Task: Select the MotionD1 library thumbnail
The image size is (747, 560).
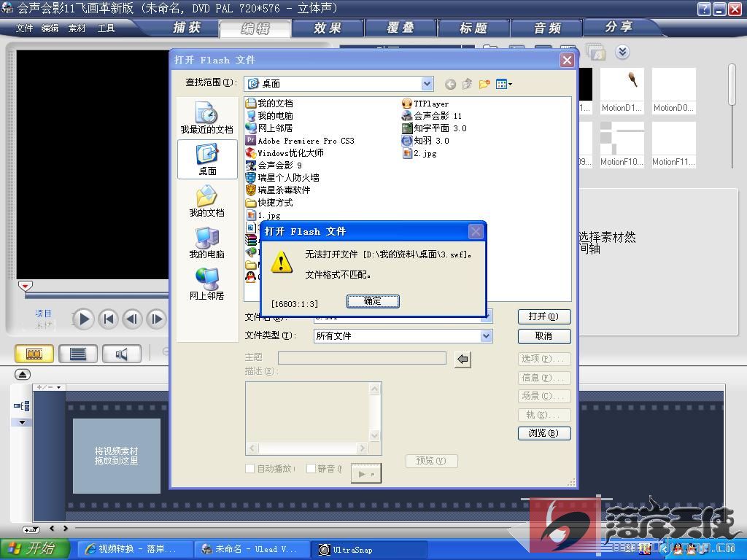Action: point(622,90)
